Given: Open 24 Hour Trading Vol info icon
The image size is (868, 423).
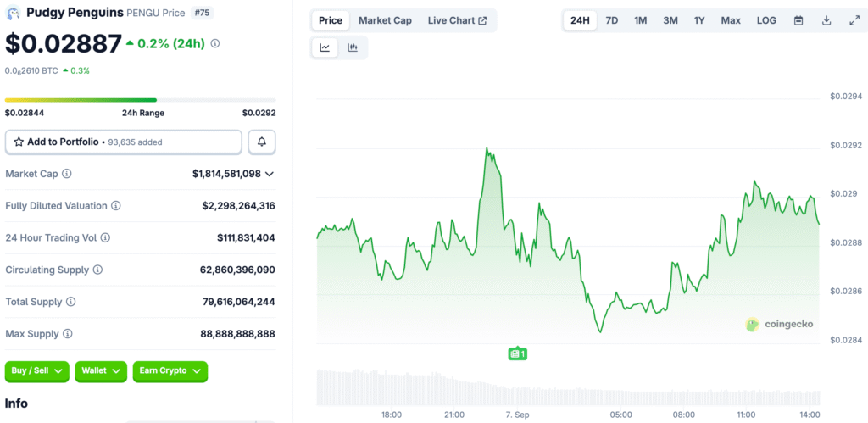Looking at the screenshot, I should click(x=105, y=238).
